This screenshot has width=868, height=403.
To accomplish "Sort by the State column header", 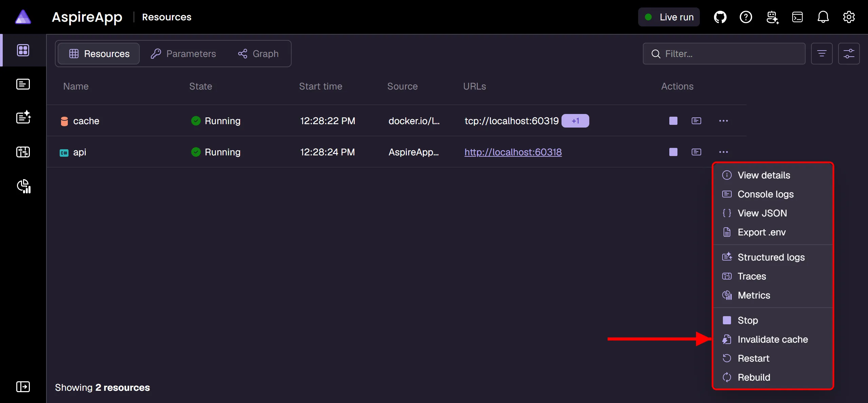I will tap(201, 86).
